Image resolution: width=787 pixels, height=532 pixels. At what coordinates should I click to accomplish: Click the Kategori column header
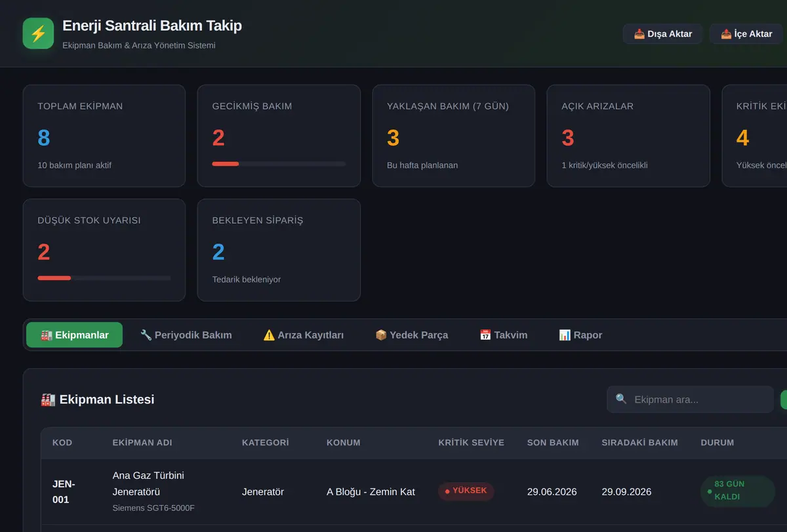pos(266,443)
